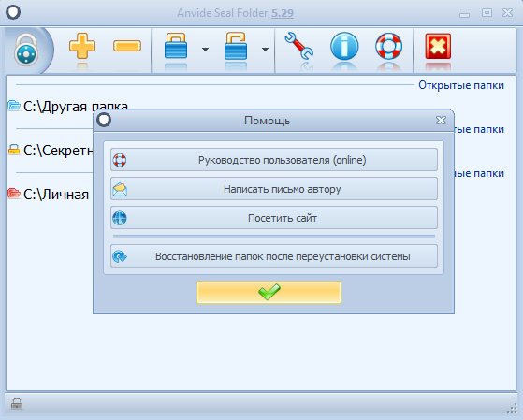
Task: Click the version number 5.29 in title
Action: click(x=283, y=13)
